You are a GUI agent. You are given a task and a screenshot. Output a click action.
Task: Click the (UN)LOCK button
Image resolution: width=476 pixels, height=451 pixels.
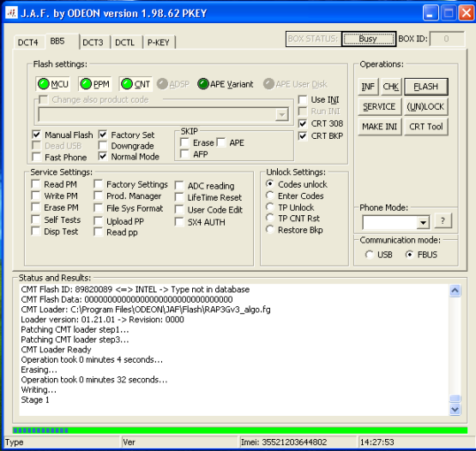tap(425, 106)
